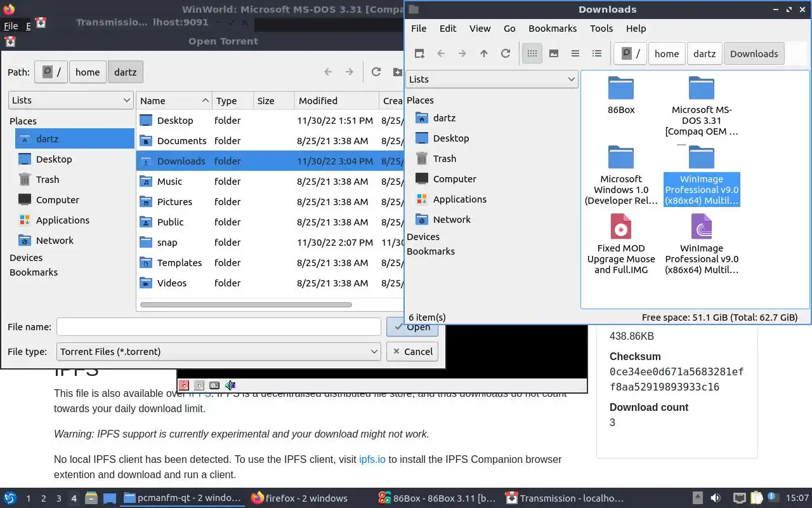812x508 pixels.
Task: Open Tools menu in Downloads window
Action: pos(601,29)
